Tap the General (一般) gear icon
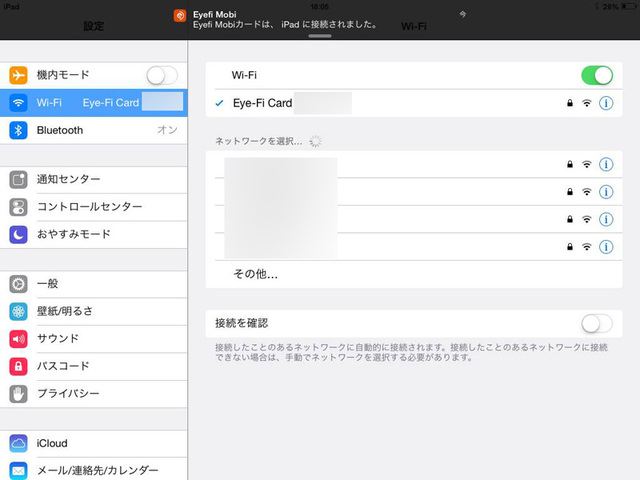The height and width of the screenshot is (480, 640). (19, 284)
